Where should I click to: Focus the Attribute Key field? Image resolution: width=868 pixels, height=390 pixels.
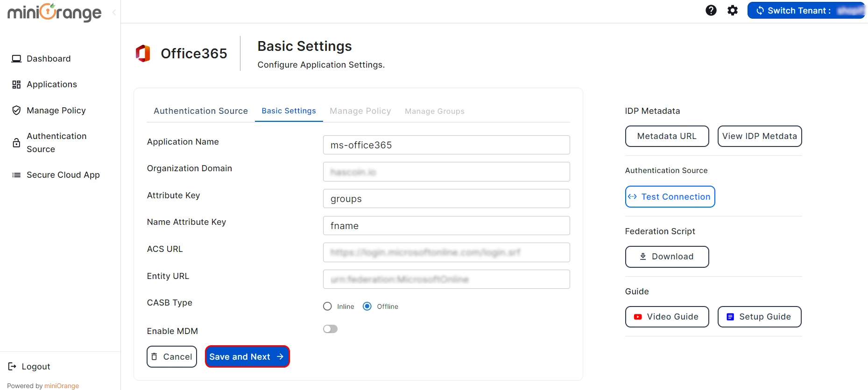coord(446,199)
